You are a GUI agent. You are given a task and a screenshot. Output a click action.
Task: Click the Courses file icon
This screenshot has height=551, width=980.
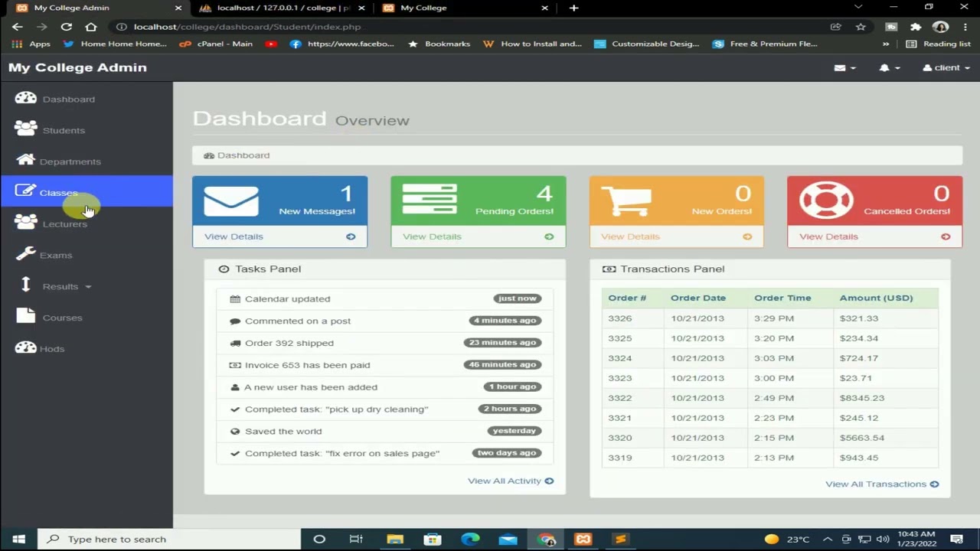(x=26, y=315)
